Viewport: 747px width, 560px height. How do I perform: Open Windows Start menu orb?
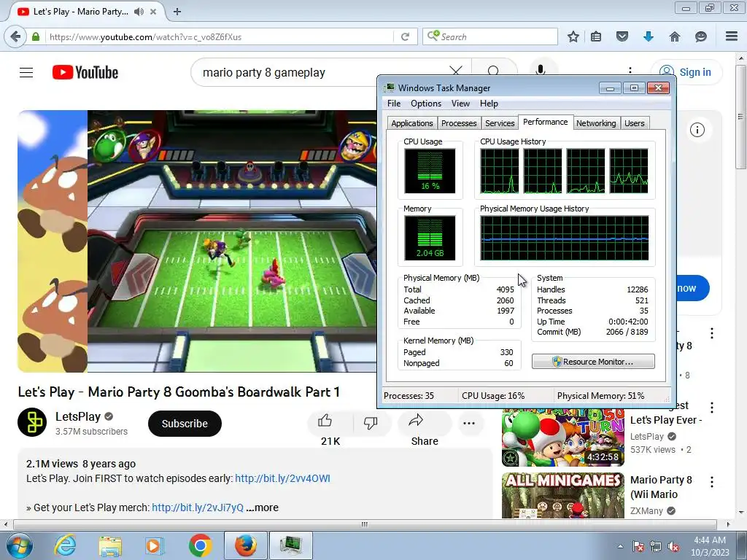(x=20, y=545)
